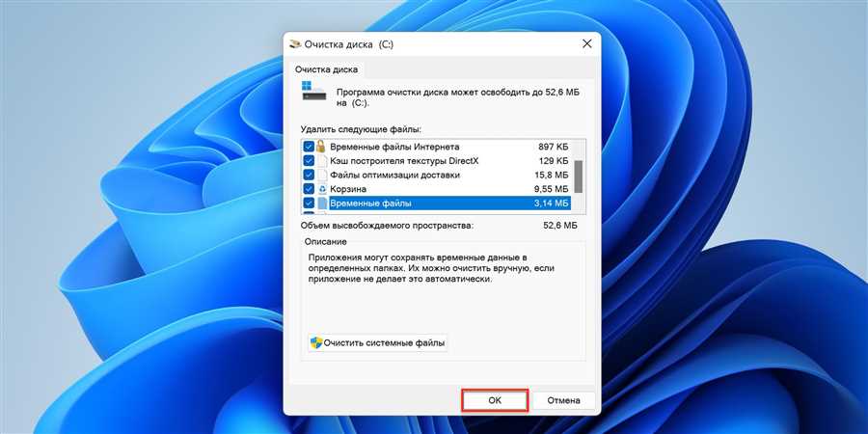Viewport: 868px width, 434px height.
Task: Click the Disk Cleanup title bar icon
Action: pyautogui.click(x=296, y=44)
